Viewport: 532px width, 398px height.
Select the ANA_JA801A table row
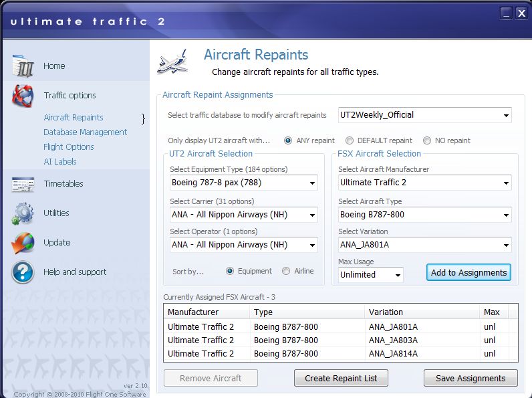[x=341, y=326]
